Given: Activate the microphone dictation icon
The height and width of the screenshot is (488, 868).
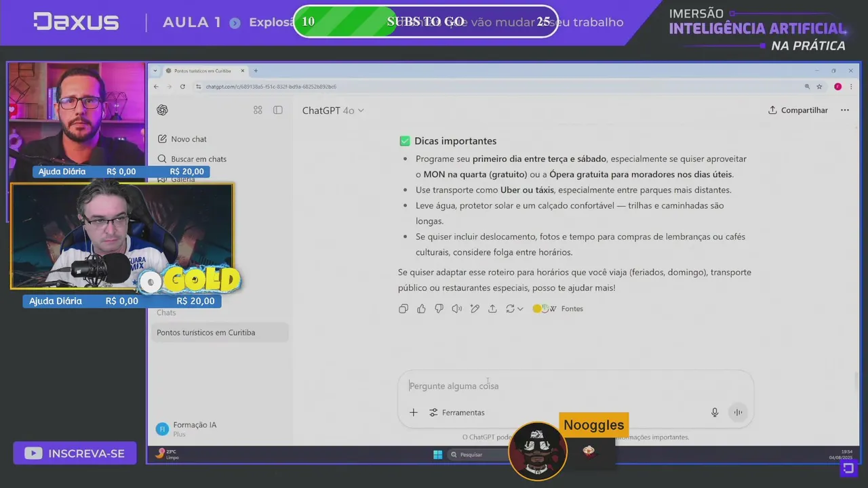Looking at the screenshot, I should 715,412.
